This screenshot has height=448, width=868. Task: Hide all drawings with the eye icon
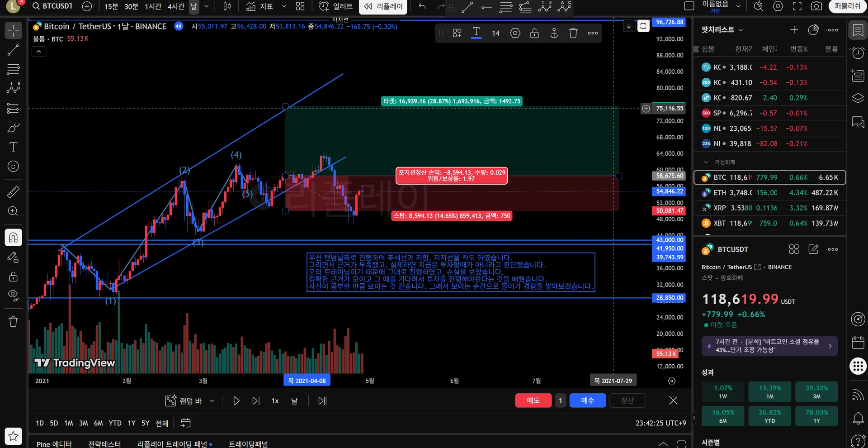coord(14,295)
